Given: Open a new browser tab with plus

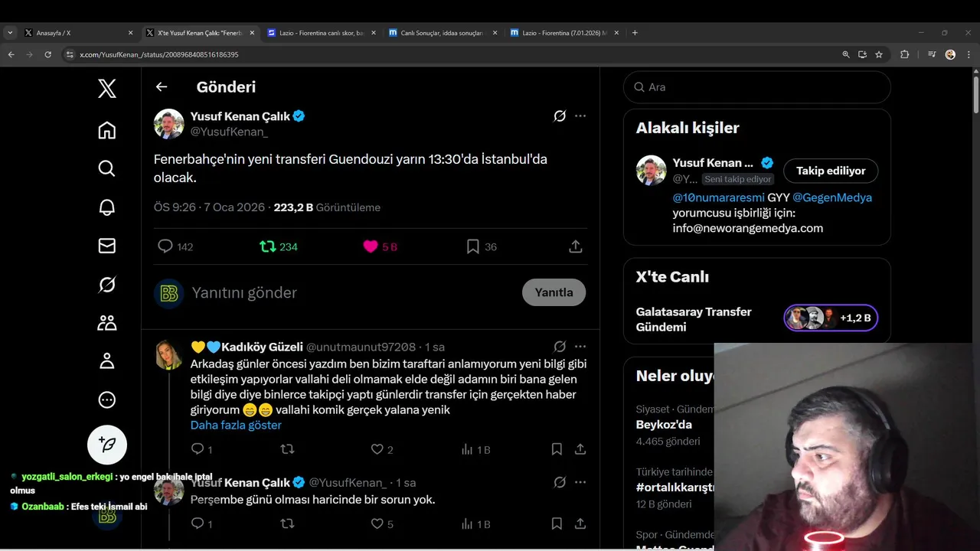Looking at the screenshot, I should (635, 33).
